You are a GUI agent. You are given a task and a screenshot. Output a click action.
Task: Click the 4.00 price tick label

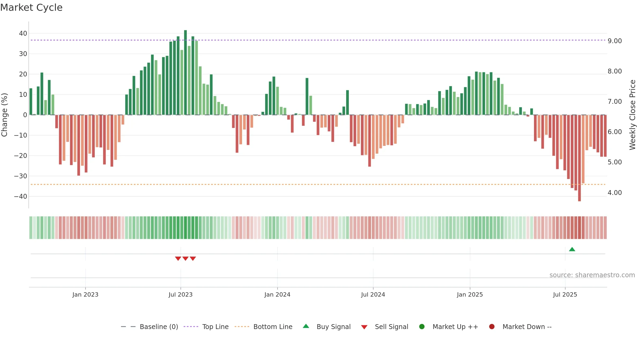(615, 193)
